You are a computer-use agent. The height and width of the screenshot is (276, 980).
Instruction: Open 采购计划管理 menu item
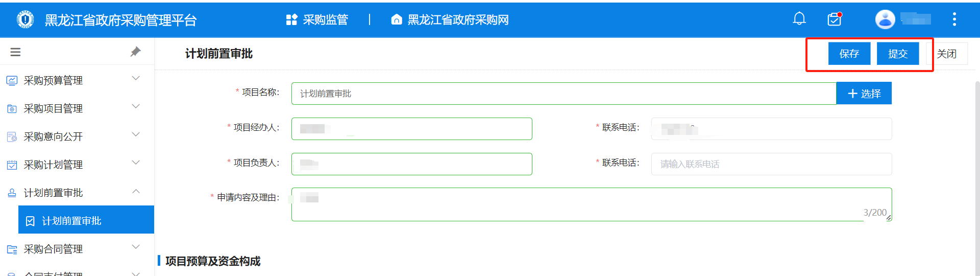click(x=77, y=165)
